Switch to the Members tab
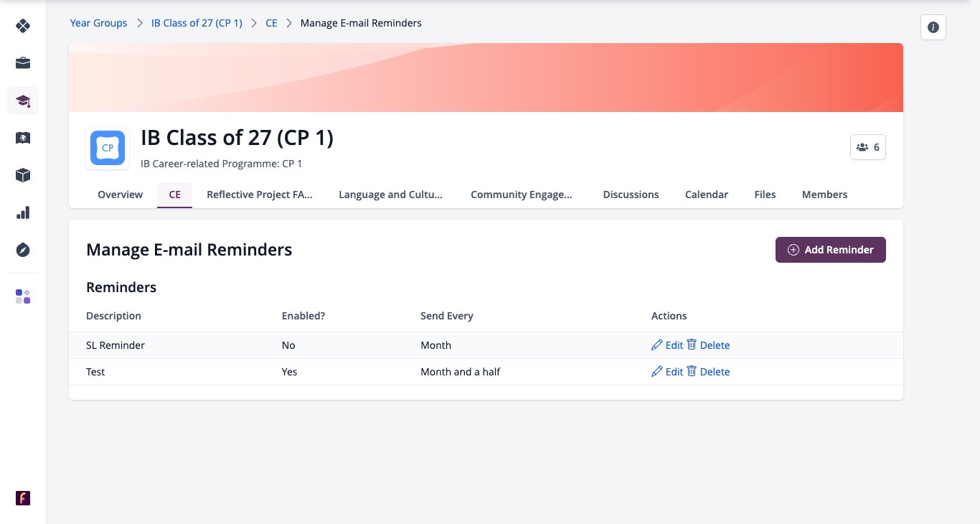Screen dimensions: 980x524 [x=824, y=195]
